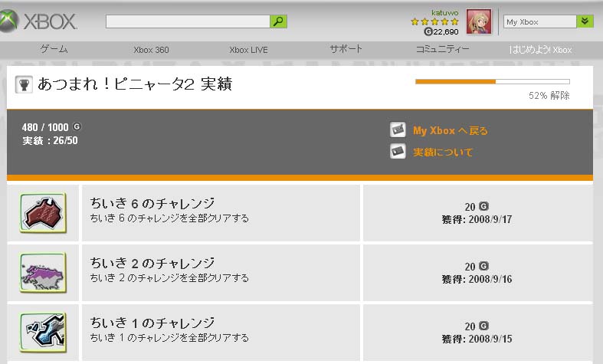This screenshot has width=603, height=364.
Task: Click the ちいき 6 のチャレンジ title
Action: (x=152, y=203)
